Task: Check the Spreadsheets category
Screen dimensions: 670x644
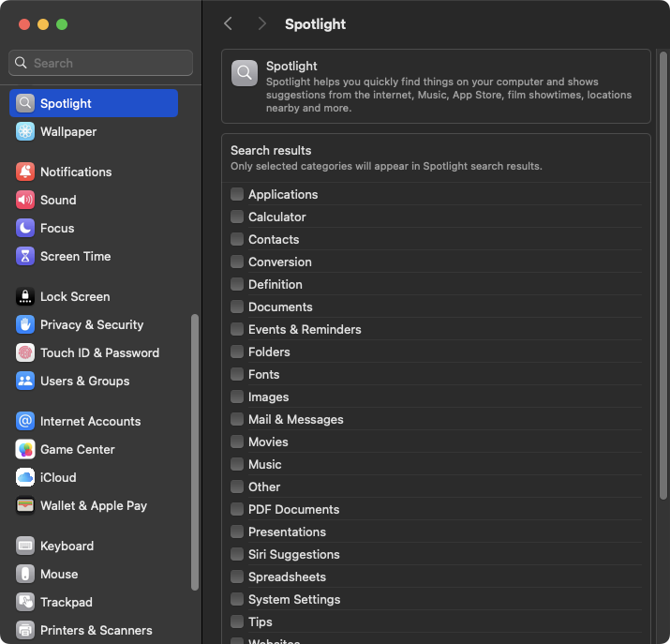Action: [237, 577]
